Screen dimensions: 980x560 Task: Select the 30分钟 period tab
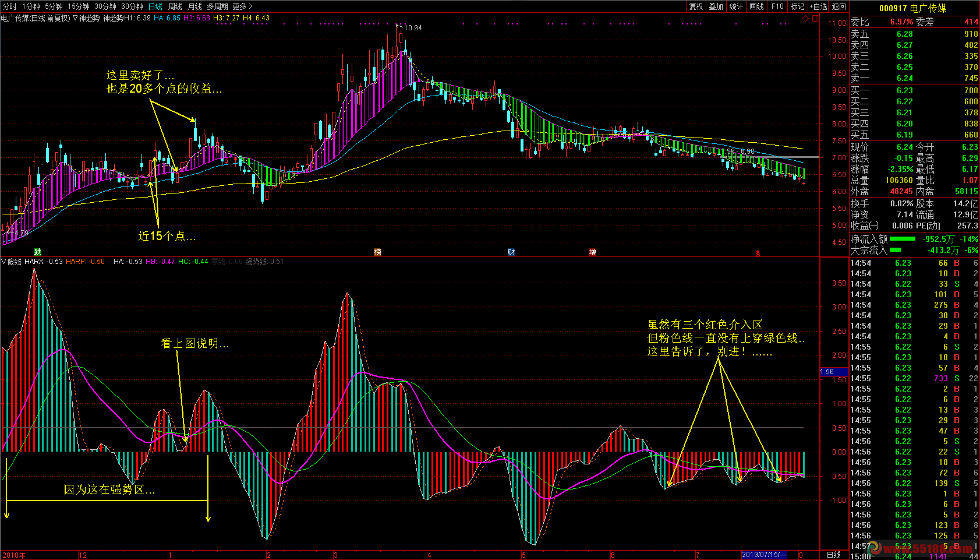pyautogui.click(x=105, y=6)
